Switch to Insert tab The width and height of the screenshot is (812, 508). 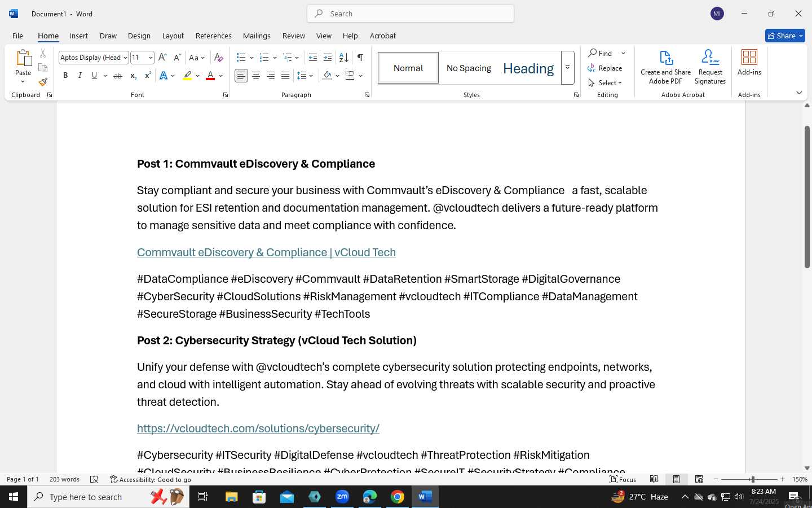[79, 36]
